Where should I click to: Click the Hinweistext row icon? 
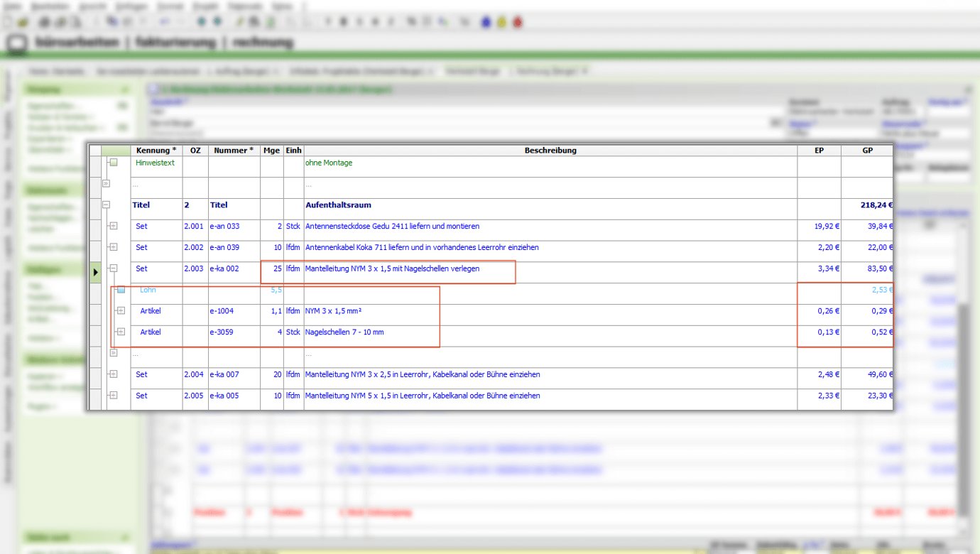114,163
